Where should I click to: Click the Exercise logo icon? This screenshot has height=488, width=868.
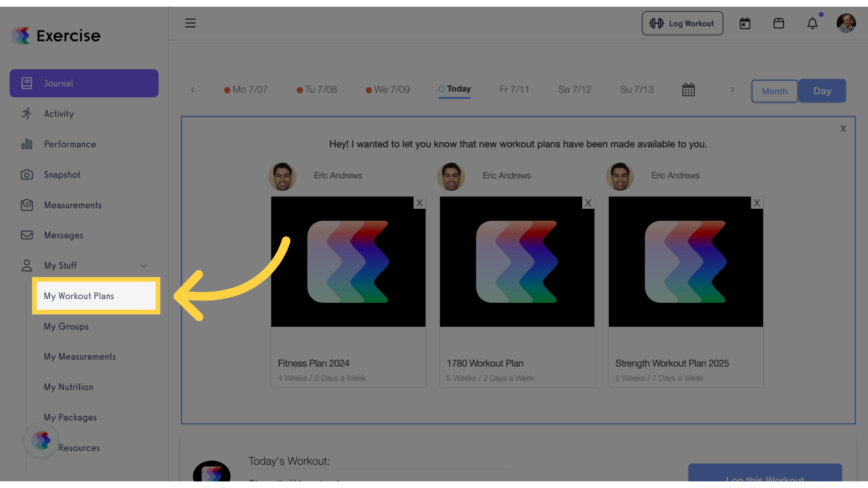point(21,35)
